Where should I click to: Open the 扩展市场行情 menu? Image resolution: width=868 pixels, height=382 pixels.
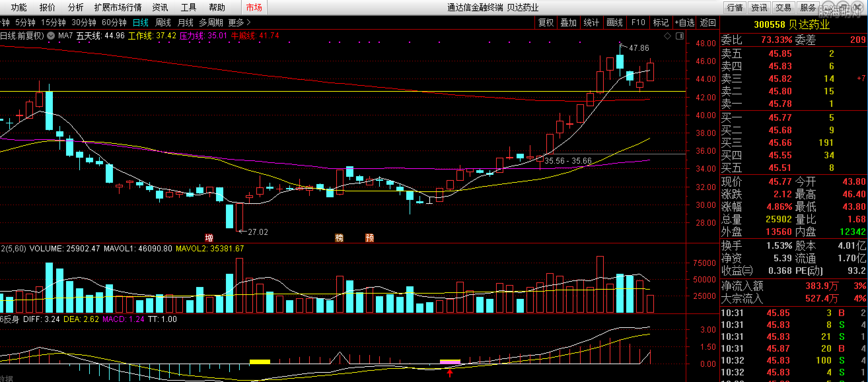pyautogui.click(x=118, y=7)
